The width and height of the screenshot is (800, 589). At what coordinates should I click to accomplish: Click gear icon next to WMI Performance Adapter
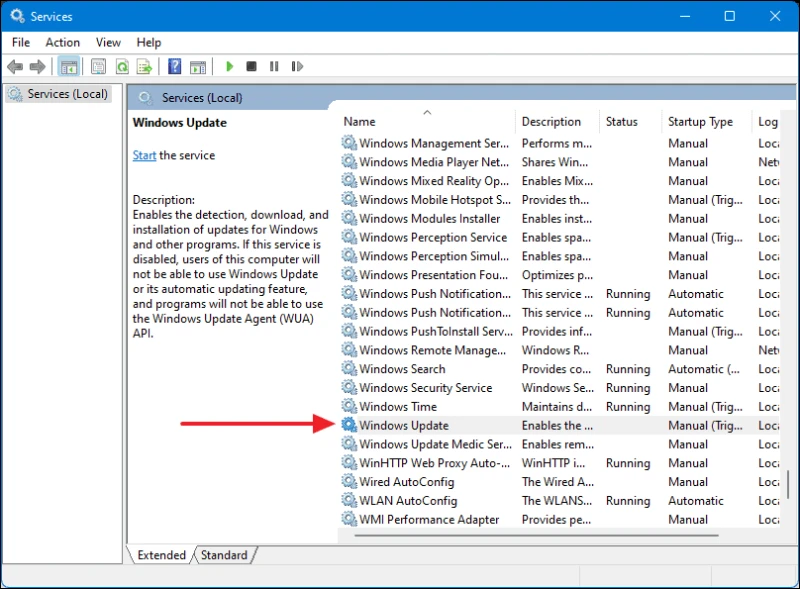(349, 519)
